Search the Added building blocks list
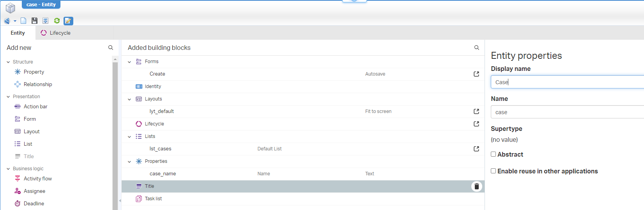Screen dimensions: 644x210 476,48
